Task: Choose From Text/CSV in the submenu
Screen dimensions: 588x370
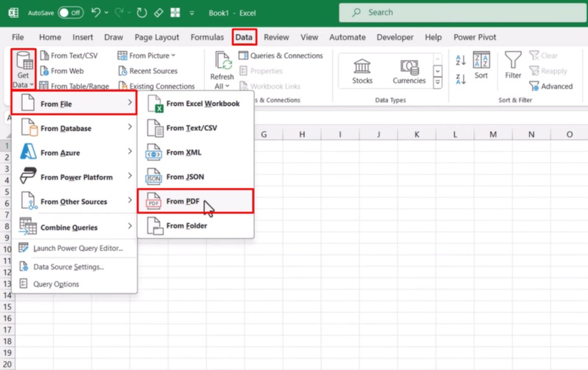Action: coord(195,127)
